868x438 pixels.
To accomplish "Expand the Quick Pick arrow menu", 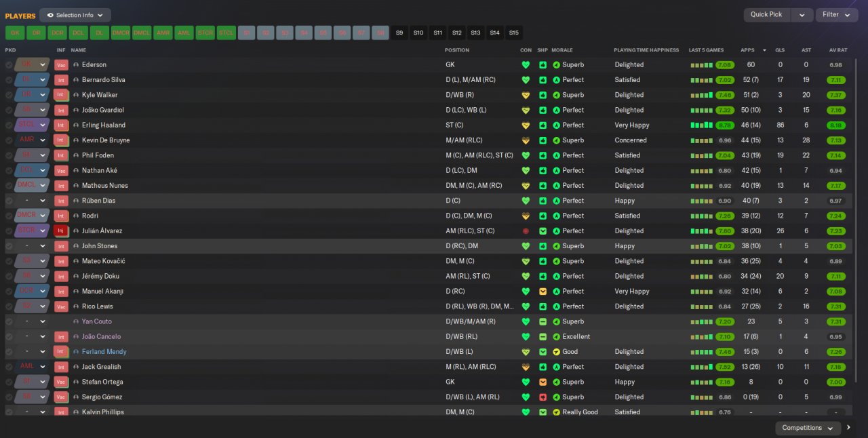I will point(802,15).
